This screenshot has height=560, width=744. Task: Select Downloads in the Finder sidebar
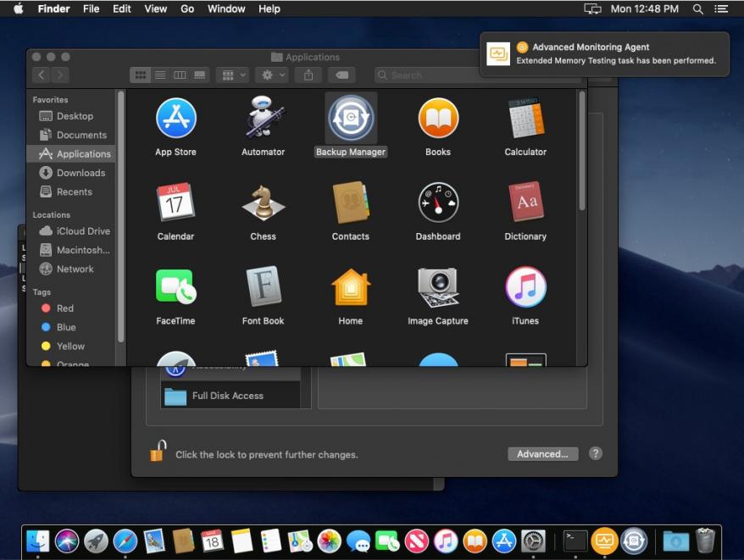click(x=81, y=173)
